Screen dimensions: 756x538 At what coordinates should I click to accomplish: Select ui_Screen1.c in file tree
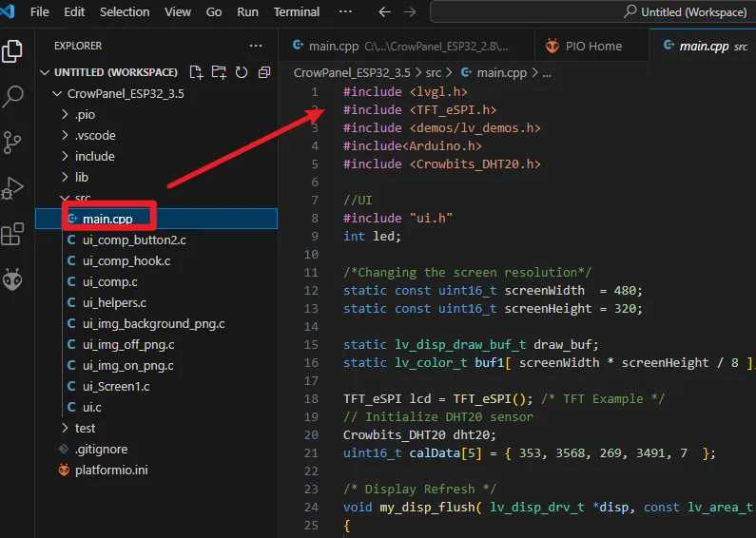[115, 387]
